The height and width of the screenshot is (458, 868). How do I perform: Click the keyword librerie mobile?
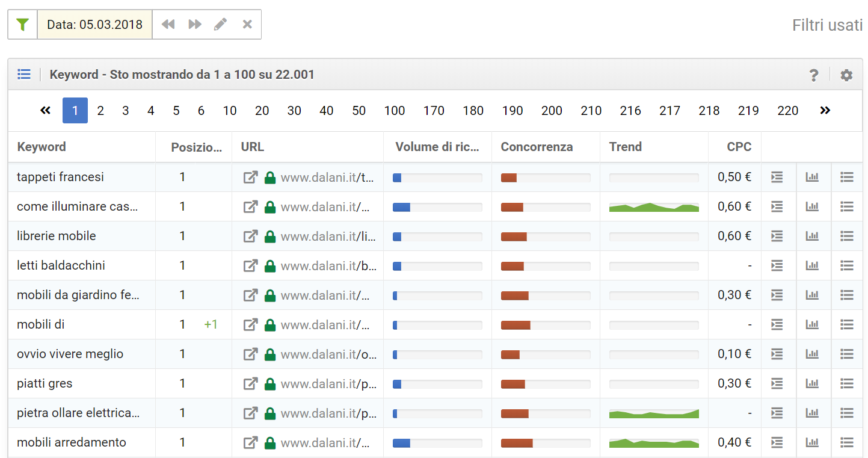[x=57, y=236]
